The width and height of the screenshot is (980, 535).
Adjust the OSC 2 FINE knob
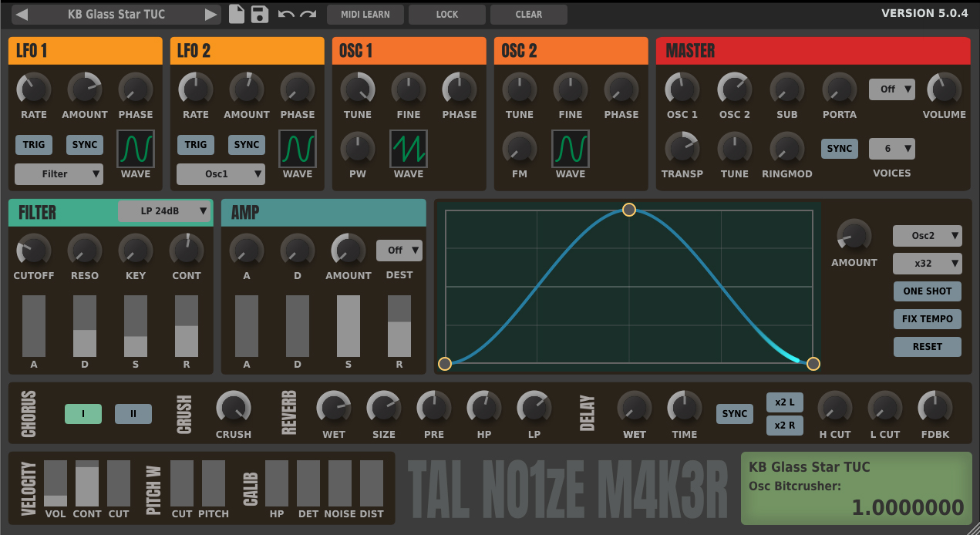[571, 89]
